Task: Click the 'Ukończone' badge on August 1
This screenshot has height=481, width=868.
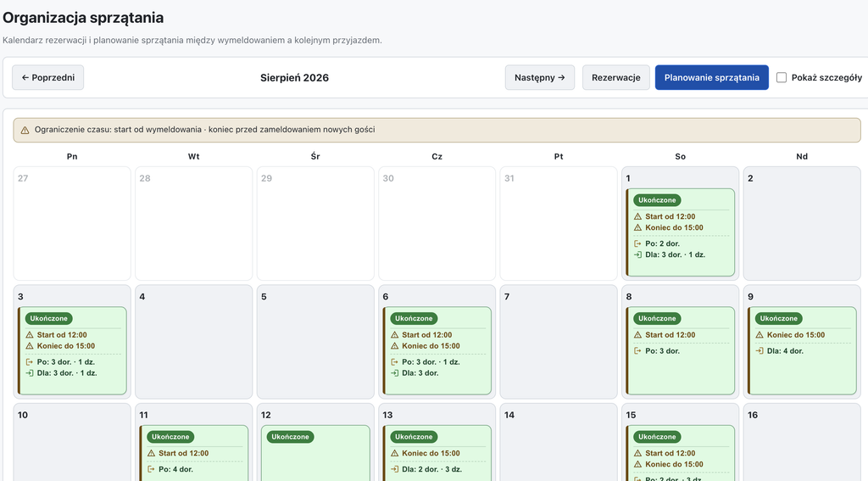Action: [657, 200]
